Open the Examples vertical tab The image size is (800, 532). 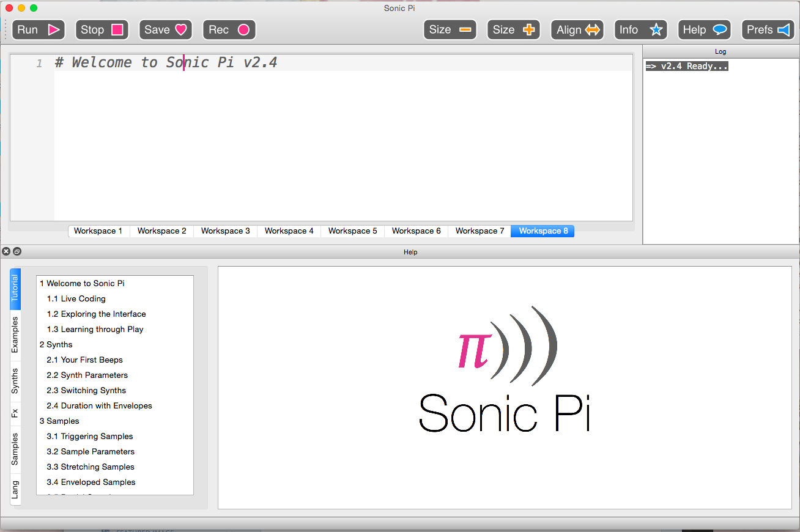(15, 335)
